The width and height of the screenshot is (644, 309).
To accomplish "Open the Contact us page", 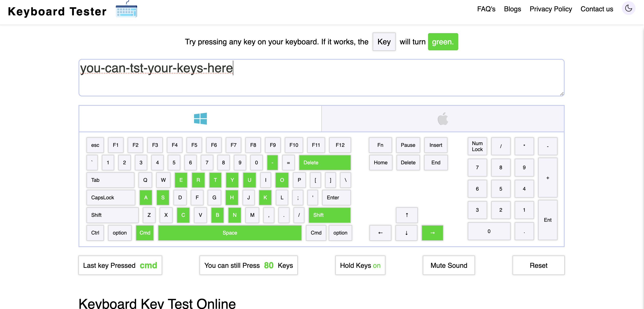I will [597, 9].
